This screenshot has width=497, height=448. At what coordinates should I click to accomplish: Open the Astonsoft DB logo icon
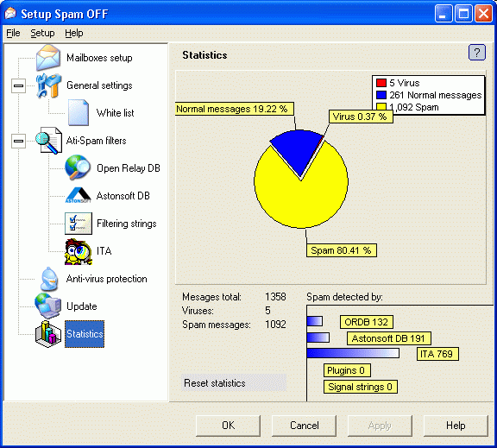click(79, 195)
